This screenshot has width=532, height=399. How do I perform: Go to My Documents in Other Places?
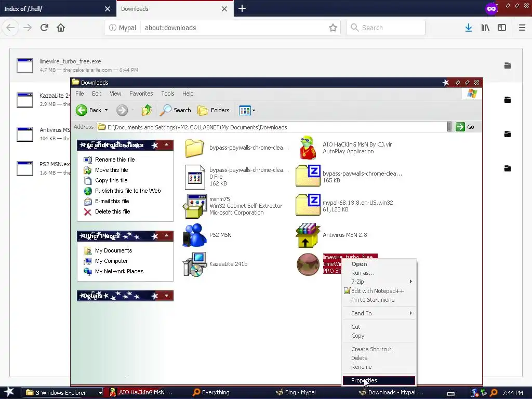[113, 250]
